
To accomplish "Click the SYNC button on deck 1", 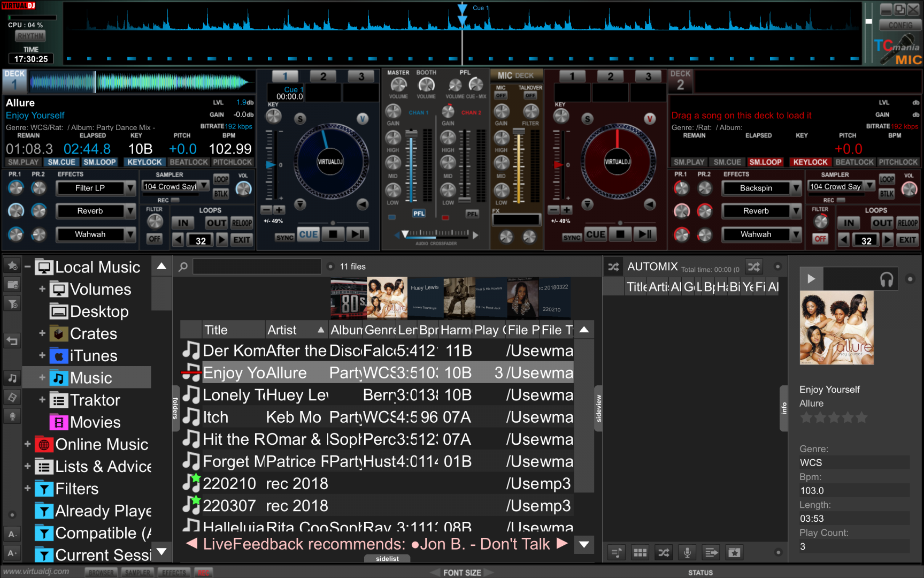I will 284,237.
